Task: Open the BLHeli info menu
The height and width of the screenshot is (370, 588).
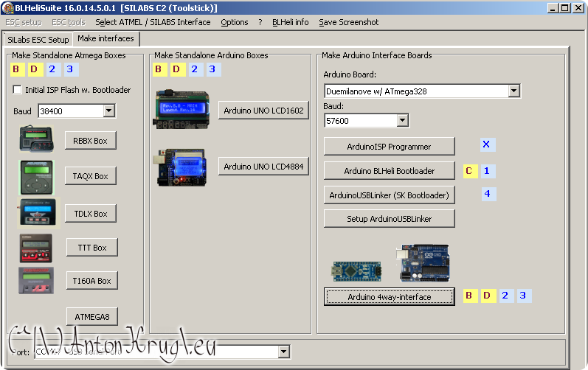Action: [x=290, y=22]
